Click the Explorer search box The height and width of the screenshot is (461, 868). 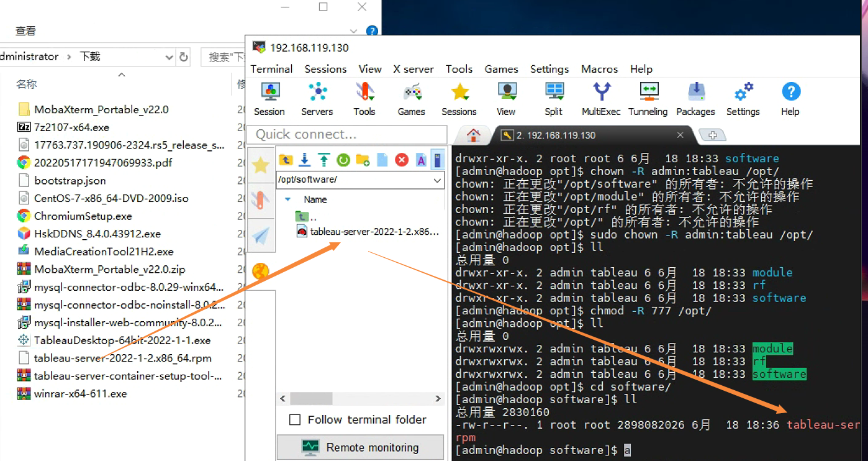(x=224, y=57)
